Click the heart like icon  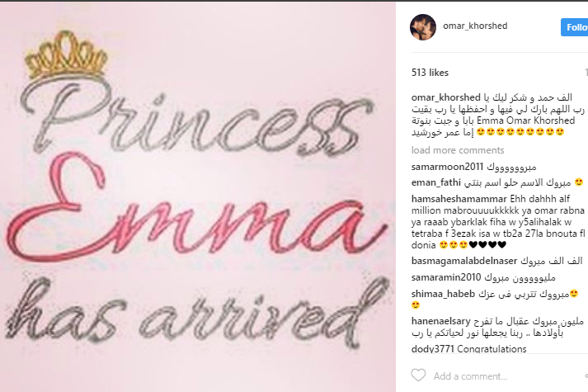coord(418,375)
